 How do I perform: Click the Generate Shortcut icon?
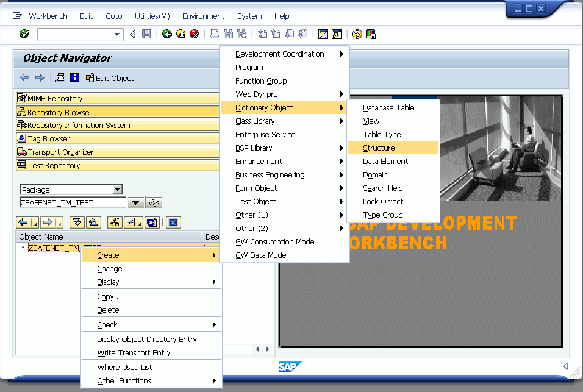337,34
